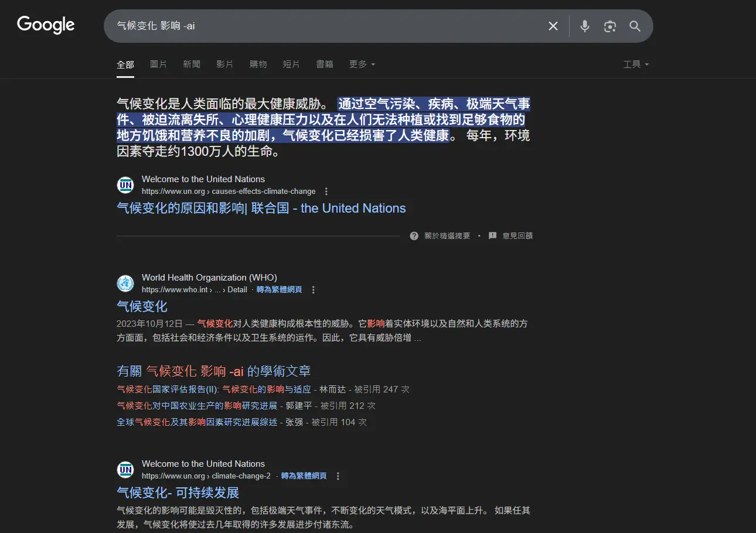Open Google Lens image search icon
The width and height of the screenshot is (756, 533).
(610, 26)
